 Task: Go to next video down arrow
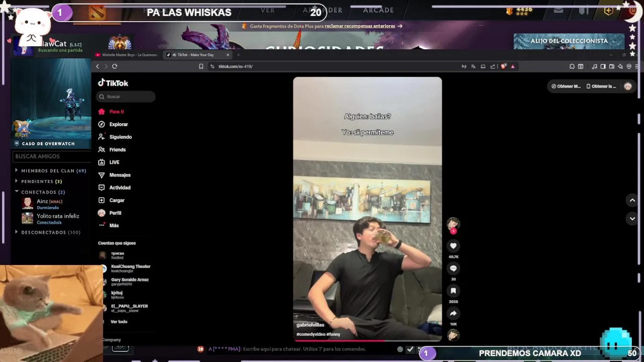632,219
